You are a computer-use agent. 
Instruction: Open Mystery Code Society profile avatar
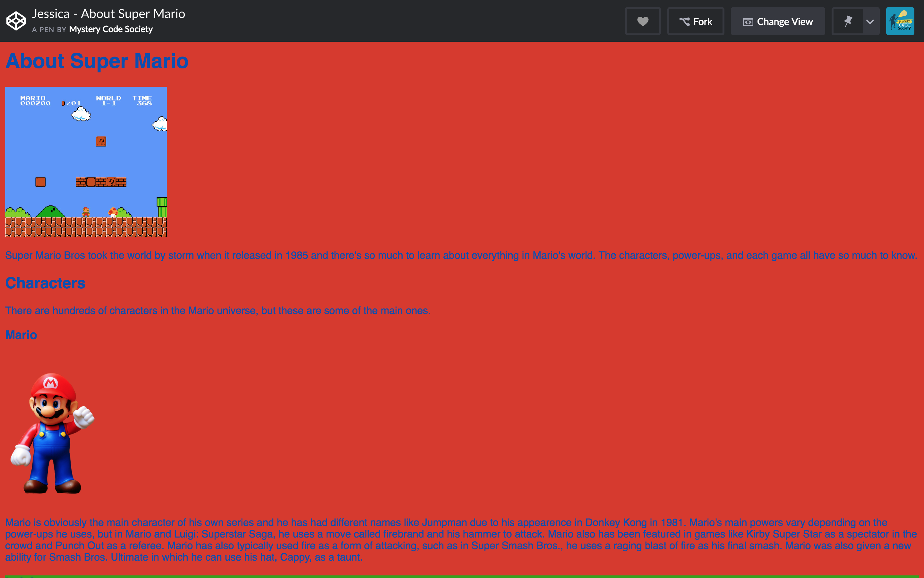tap(900, 22)
